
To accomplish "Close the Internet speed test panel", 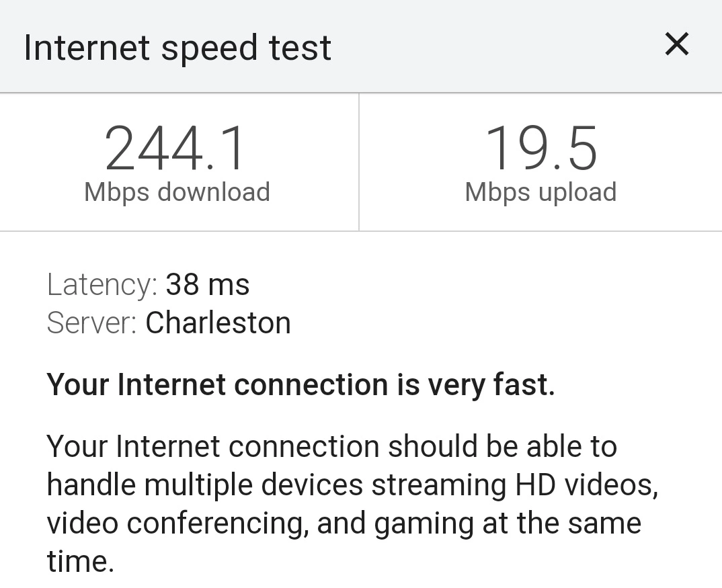I will click(677, 44).
